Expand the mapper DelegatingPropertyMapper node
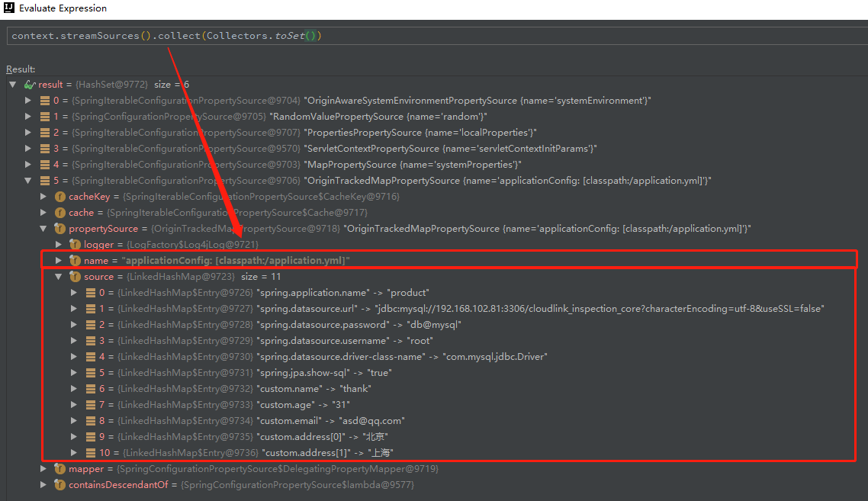Screen dimensions: 868x501 pyautogui.click(x=43, y=468)
